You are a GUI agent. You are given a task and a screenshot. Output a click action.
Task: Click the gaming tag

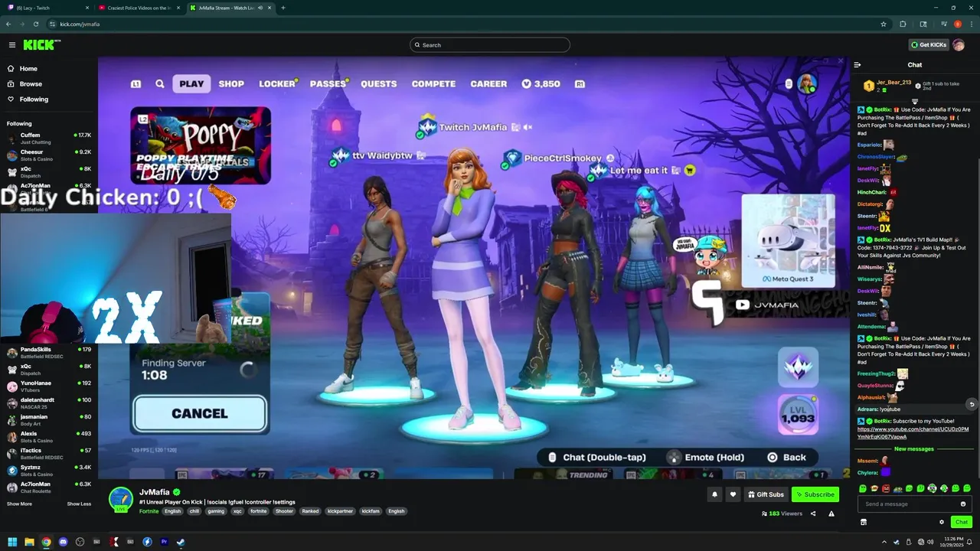click(216, 511)
